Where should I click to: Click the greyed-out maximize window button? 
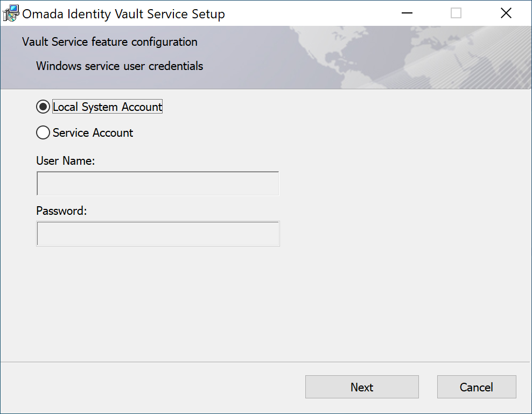click(456, 13)
